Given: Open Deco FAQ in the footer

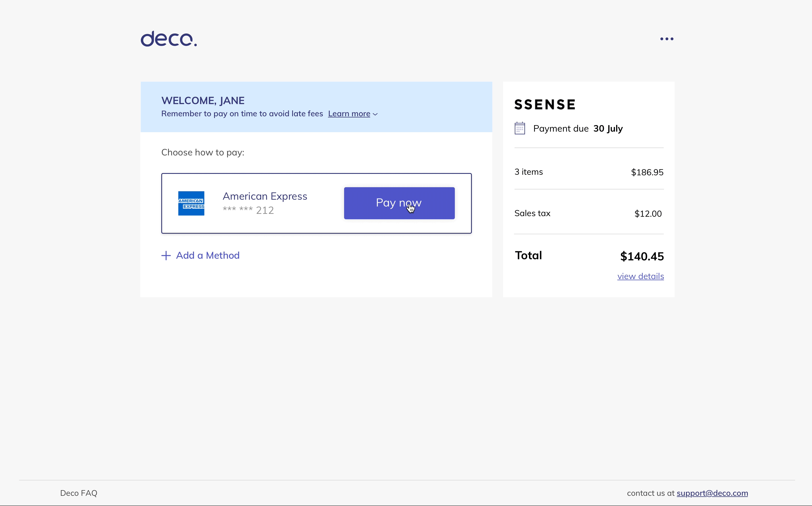Looking at the screenshot, I should 79,493.
